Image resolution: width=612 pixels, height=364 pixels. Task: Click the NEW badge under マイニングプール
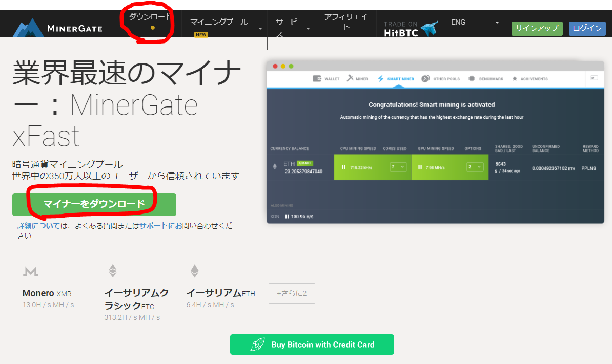(201, 35)
